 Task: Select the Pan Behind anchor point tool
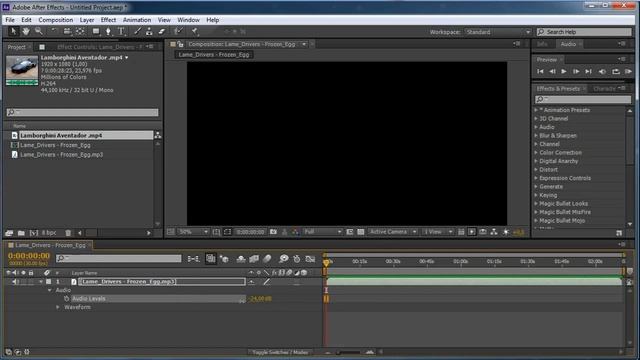coord(80,31)
